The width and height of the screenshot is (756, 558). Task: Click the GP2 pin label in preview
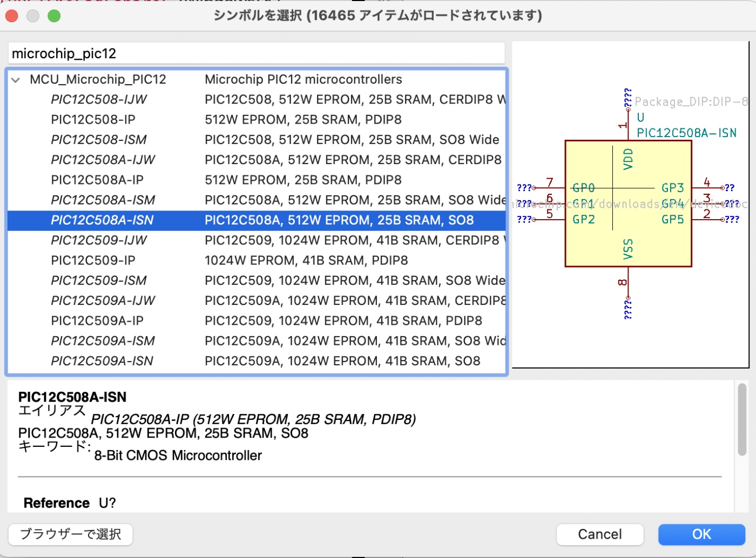point(584,219)
